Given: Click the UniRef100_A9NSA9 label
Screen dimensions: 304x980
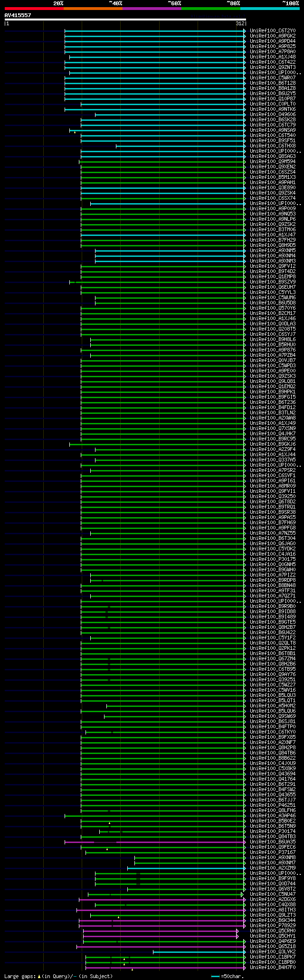Looking at the screenshot, I should 273,130.
